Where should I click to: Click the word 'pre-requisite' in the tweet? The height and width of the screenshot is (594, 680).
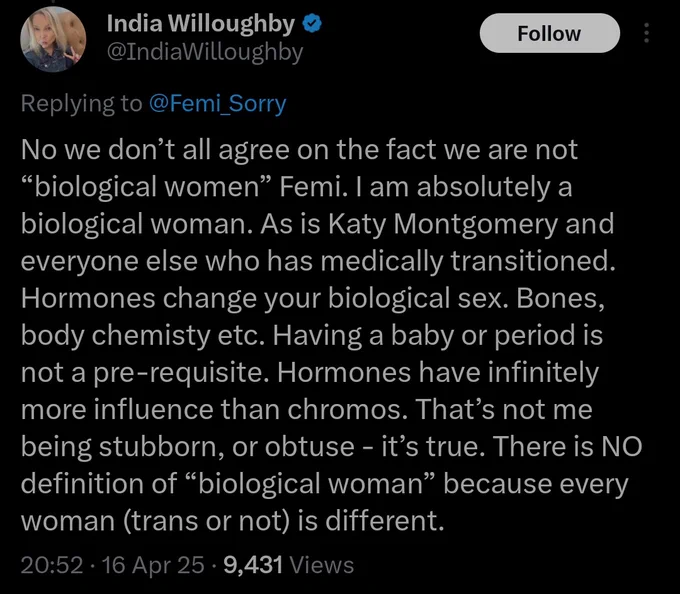(179, 374)
